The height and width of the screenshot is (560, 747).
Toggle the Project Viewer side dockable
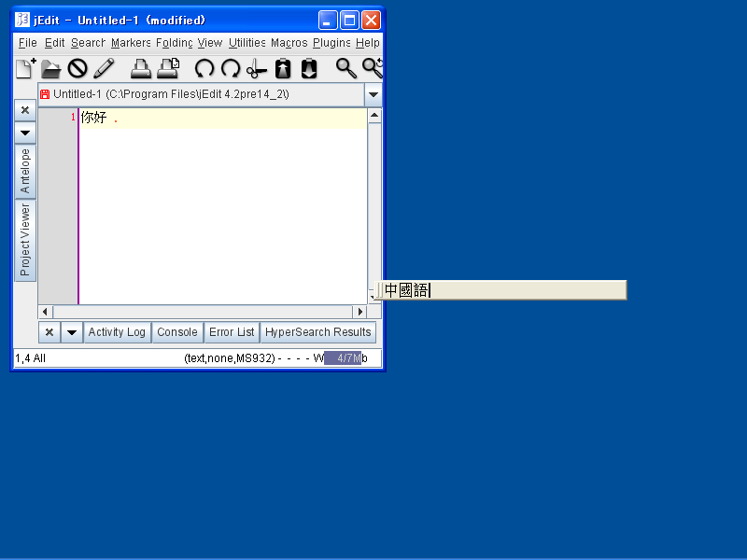25,240
